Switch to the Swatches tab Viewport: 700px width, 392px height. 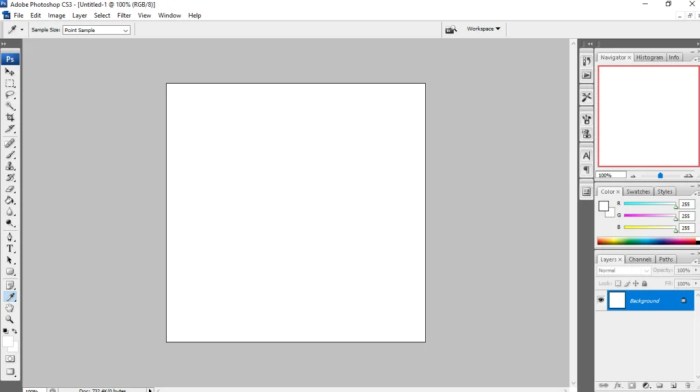[638, 192]
